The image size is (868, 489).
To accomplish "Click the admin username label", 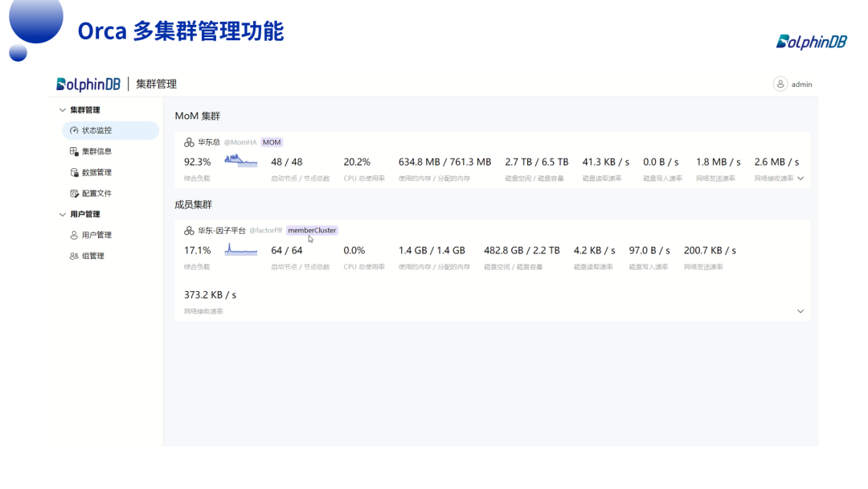I will (801, 84).
